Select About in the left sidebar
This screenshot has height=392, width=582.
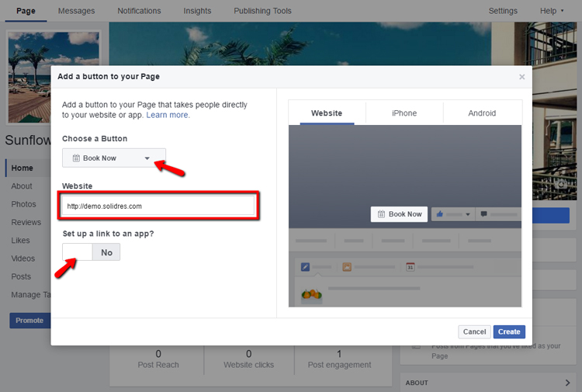tap(22, 186)
